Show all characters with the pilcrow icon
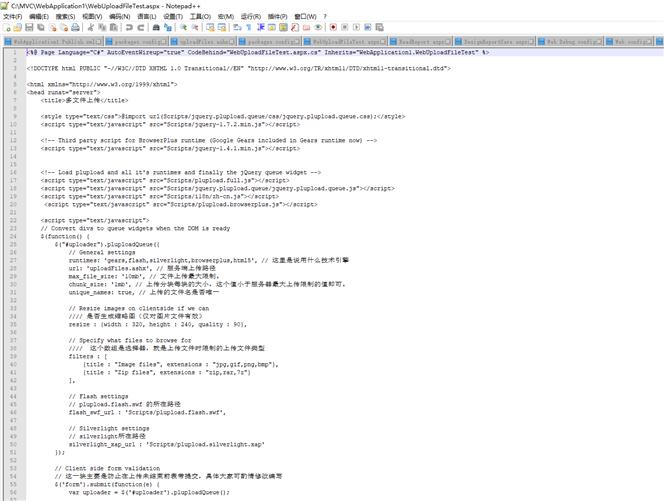The height and width of the screenshot is (501, 664). pyautogui.click(x=249, y=28)
